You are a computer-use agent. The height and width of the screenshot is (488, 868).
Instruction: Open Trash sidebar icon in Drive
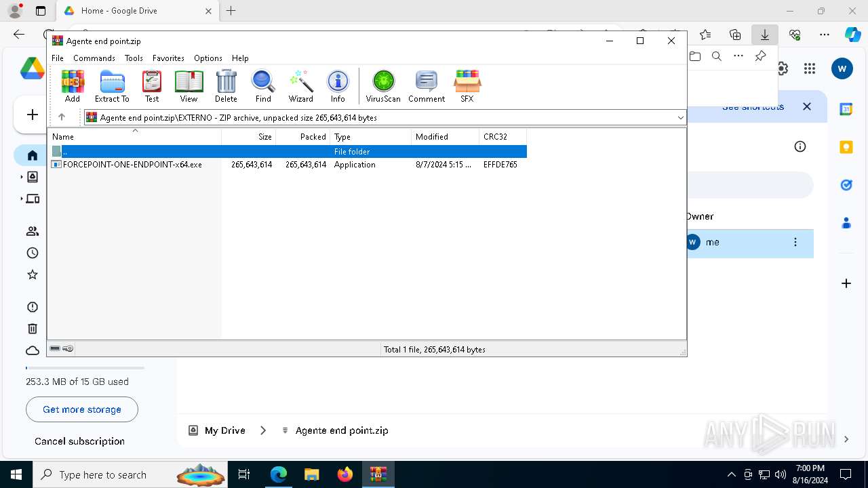(x=32, y=329)
